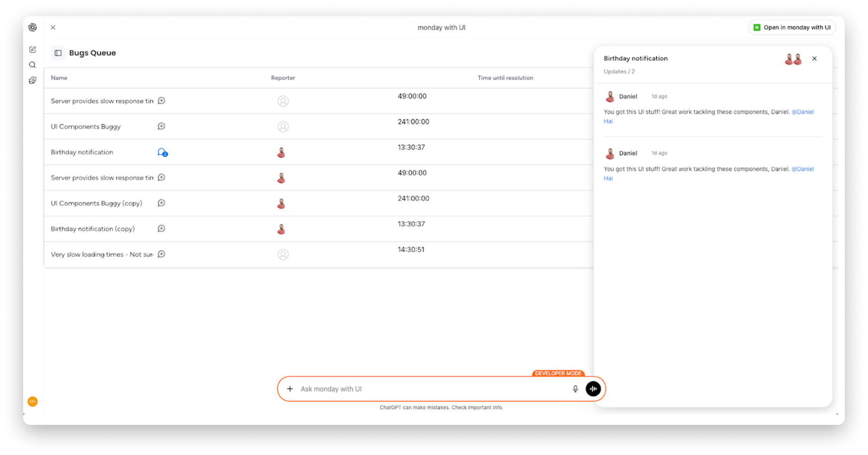
Task: Click the empty reporter icon for UI Components Buggy
Action: coord(283,127)
